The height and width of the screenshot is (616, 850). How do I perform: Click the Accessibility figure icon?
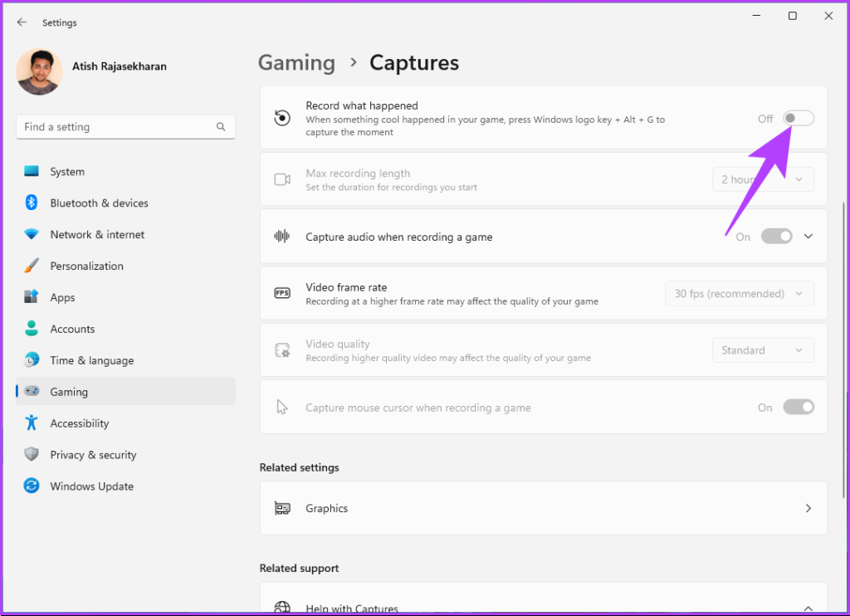click(x=32, y=423)
